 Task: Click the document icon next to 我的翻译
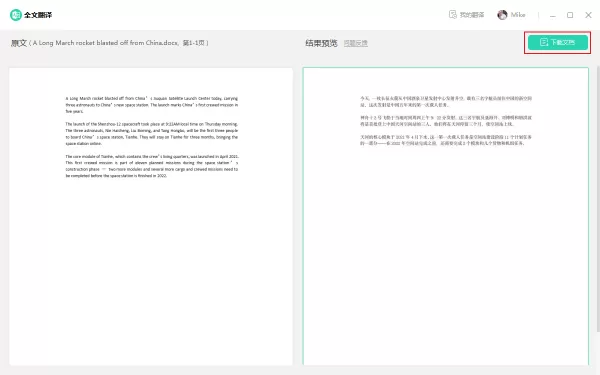(x=453, y=15)
